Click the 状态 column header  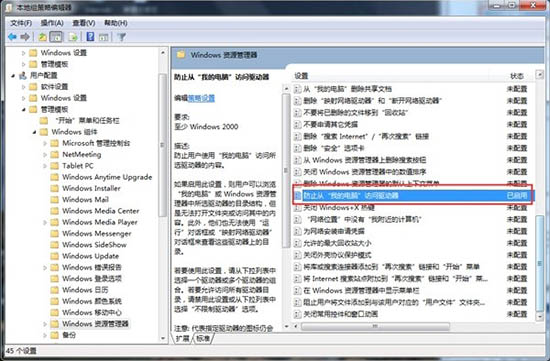point(517,76)
